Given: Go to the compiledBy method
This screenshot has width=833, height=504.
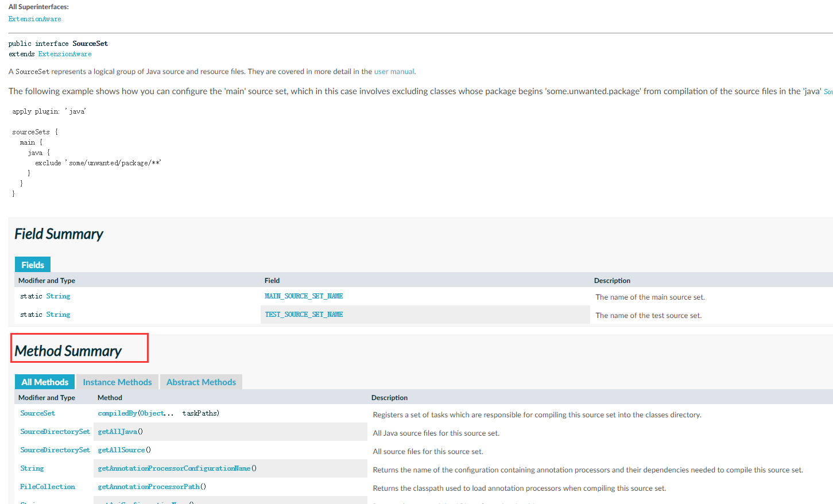Looking at the screenshot, I should 117,413.
